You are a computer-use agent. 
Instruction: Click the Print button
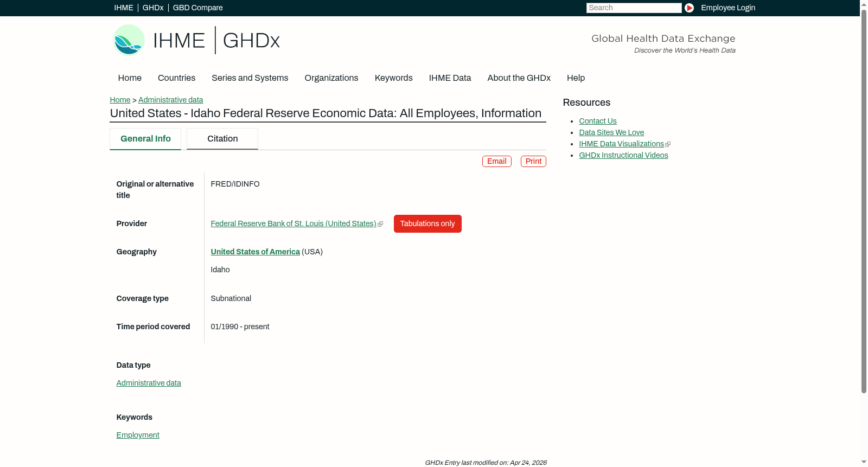pos(533,162)
